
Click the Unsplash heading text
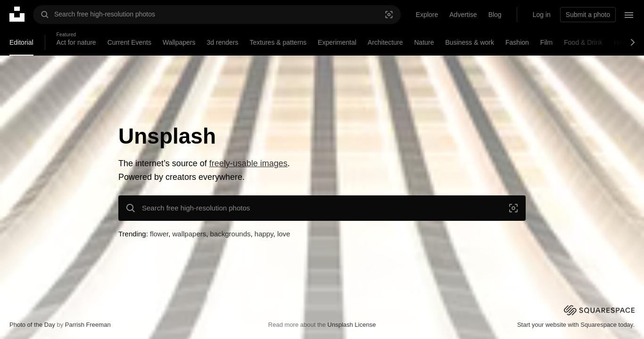pos(167,136)
